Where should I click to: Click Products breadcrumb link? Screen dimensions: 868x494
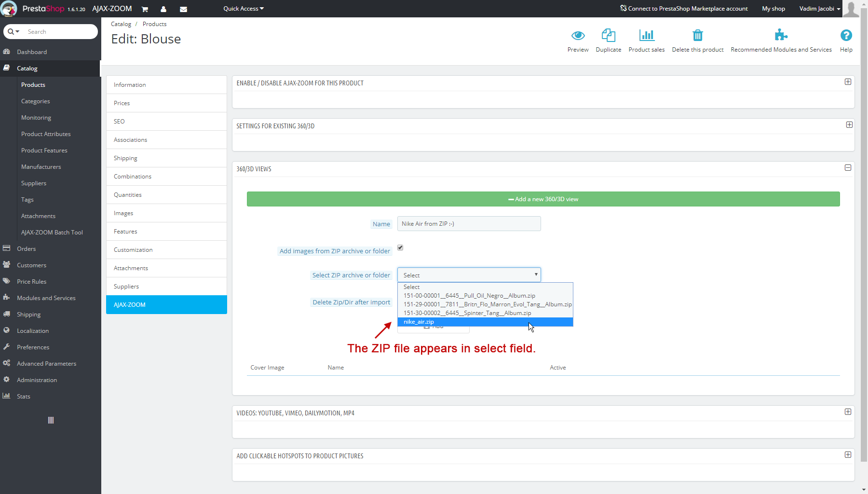coord(154,24)
